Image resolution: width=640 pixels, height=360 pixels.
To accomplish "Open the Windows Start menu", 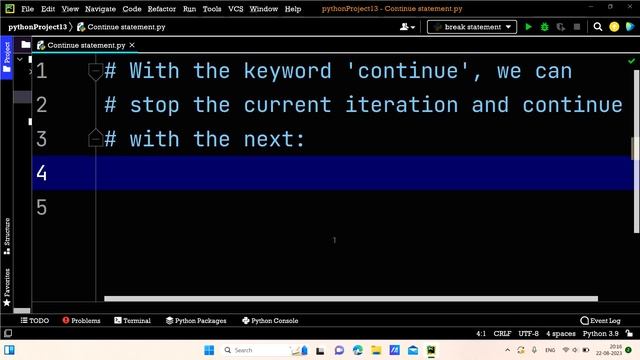I will (x=209, y=350).
